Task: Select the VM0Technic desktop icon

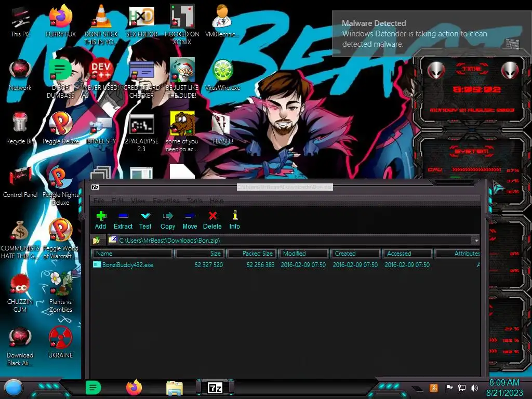Action: point(222,21)
